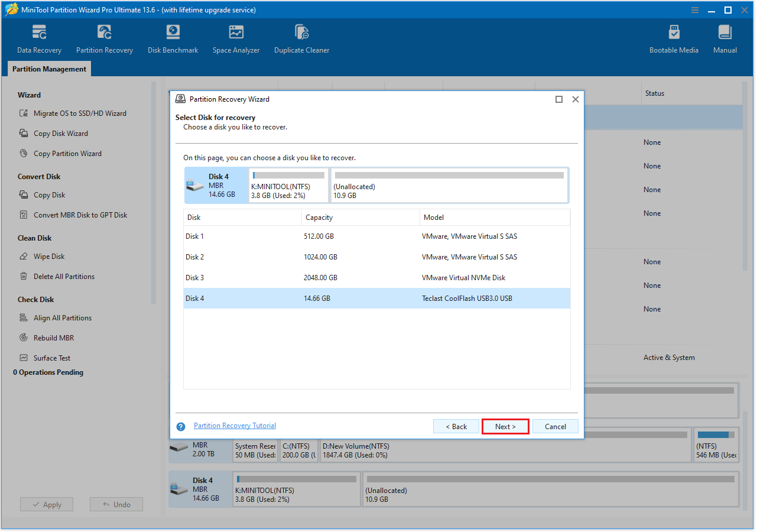Open the Manual

coord(724,39)
